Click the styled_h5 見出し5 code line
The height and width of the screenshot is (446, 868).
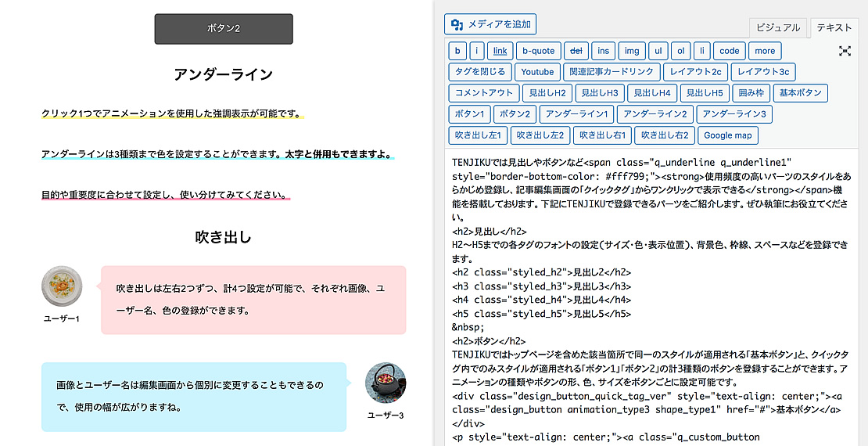(x=541, y=314)
